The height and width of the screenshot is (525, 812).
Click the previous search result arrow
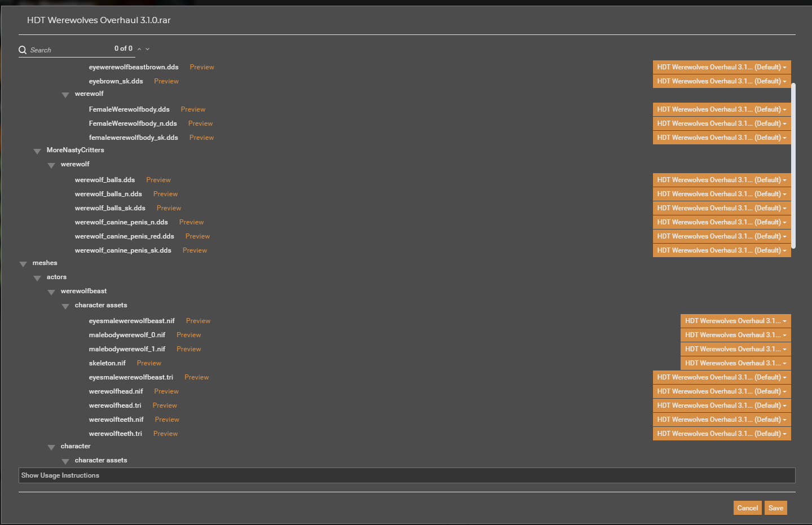[x=139, y=49]
